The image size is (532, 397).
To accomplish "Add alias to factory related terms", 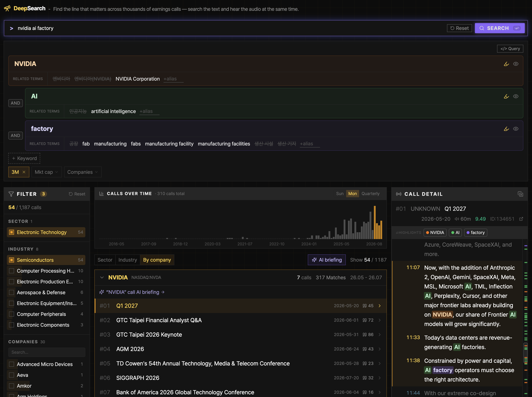I will pyautogui.click(x=310, y=144).
